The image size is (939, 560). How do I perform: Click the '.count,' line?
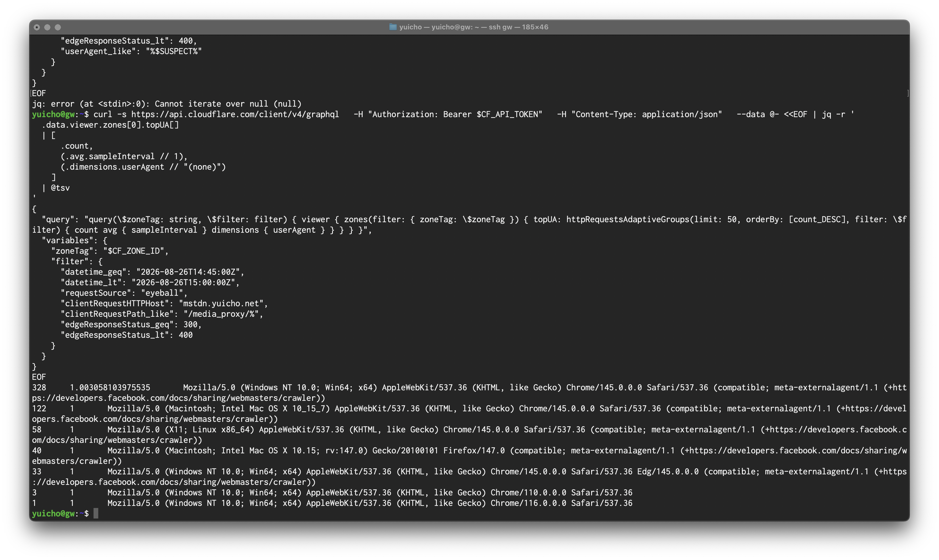click(x=77, y=146)
